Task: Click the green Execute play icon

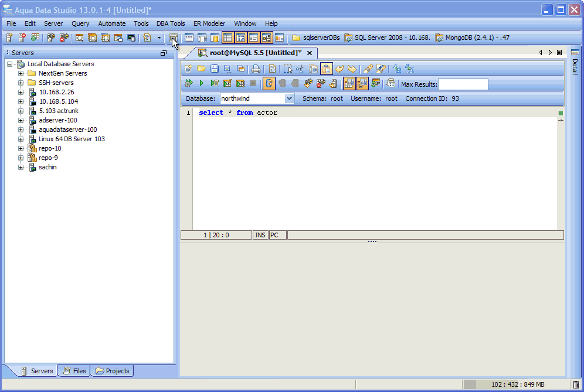Action: click(202, 83)
